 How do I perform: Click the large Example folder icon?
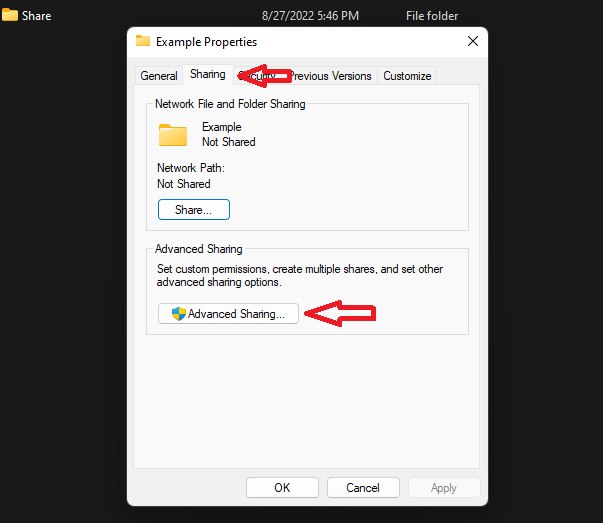173,135
